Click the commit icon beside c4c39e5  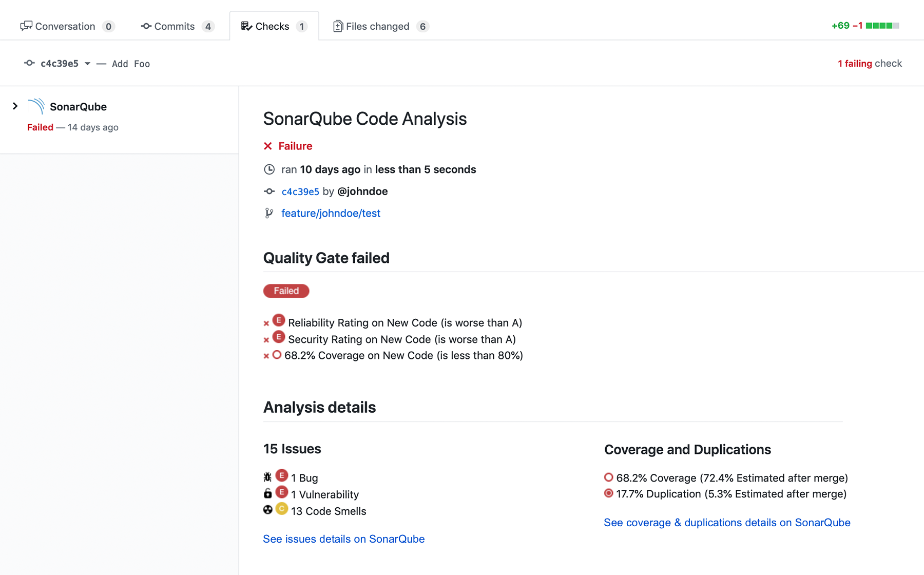[x=269, y=191]
